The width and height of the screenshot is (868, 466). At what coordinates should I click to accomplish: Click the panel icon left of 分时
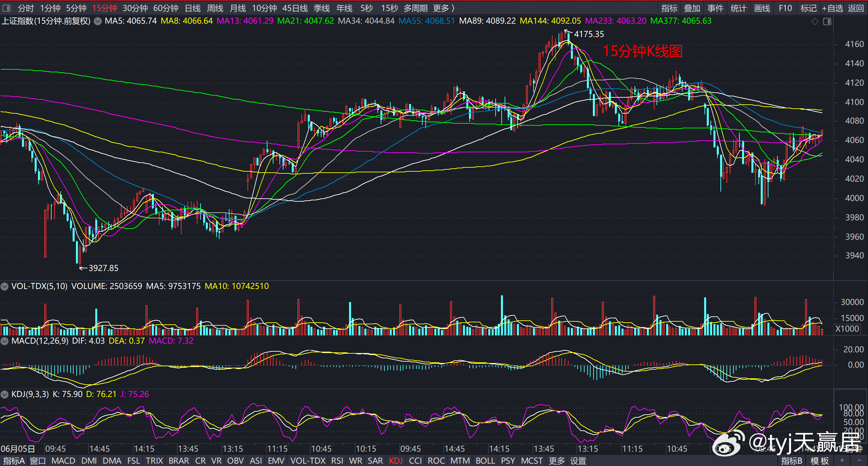click(6, 8)
